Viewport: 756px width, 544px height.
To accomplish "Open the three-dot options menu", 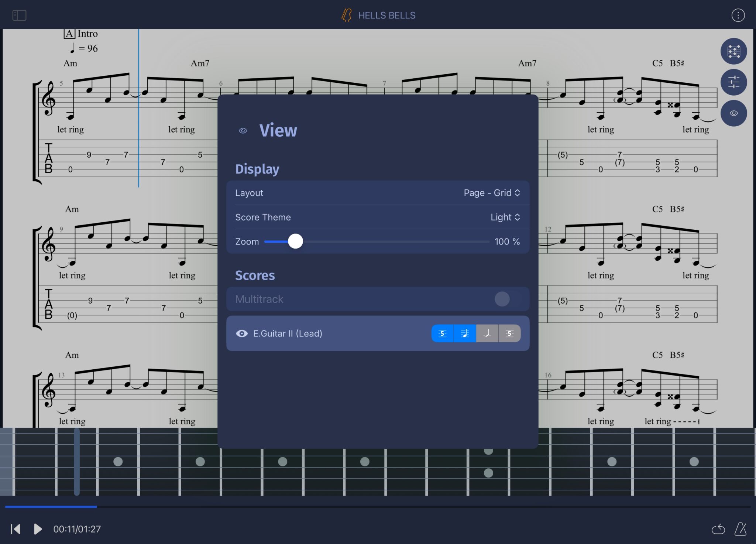I will point(739,15).
